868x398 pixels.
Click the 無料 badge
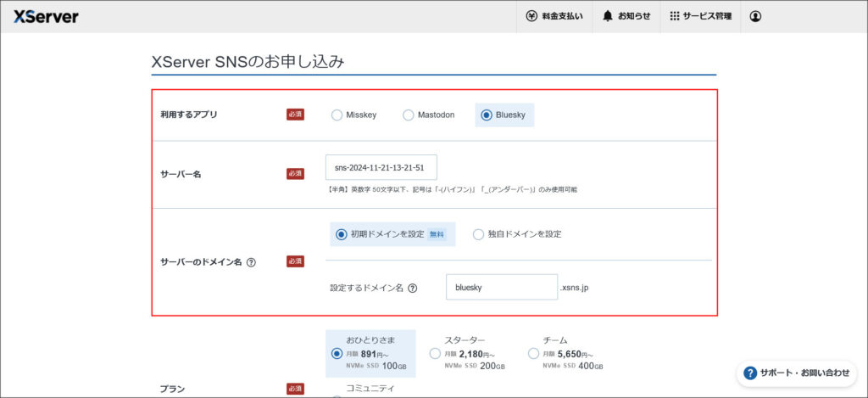[437, 234]
